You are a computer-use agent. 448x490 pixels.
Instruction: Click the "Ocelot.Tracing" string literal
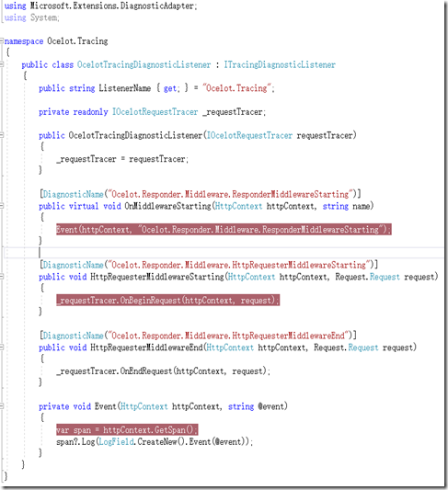237,88
